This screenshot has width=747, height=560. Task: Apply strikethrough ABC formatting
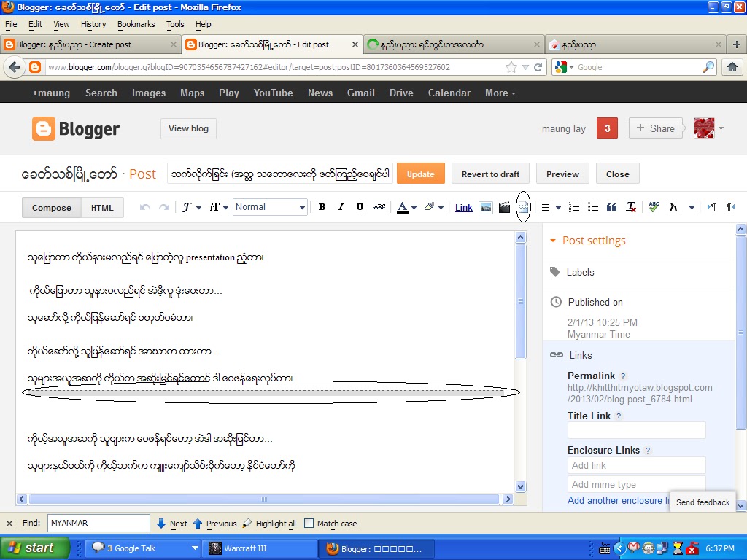(379, 207)
